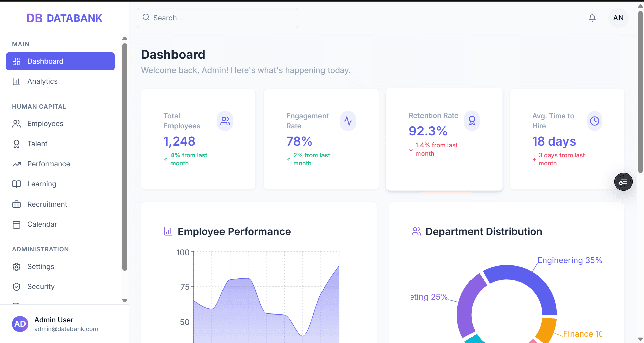644x343 pixels.
Task: Click the AD avatar of Admin User
Action: click(20, 324)
